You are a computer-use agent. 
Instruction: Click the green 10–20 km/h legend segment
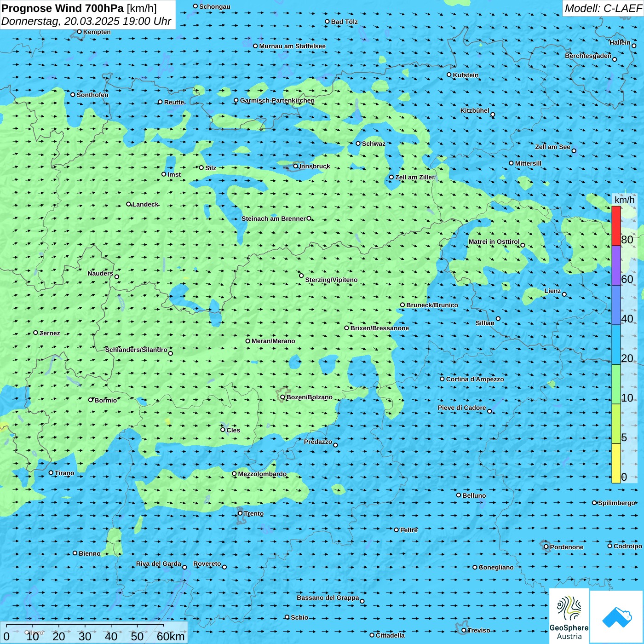616,384
